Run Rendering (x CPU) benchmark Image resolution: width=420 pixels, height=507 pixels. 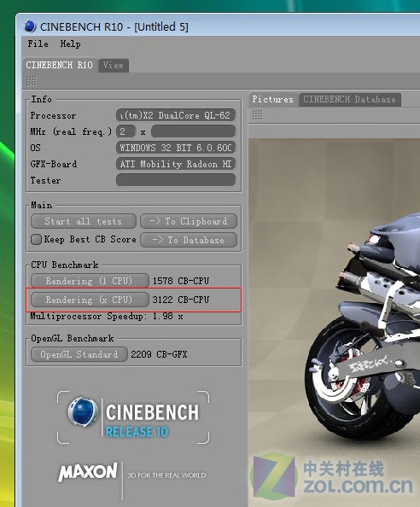point(90,300)
